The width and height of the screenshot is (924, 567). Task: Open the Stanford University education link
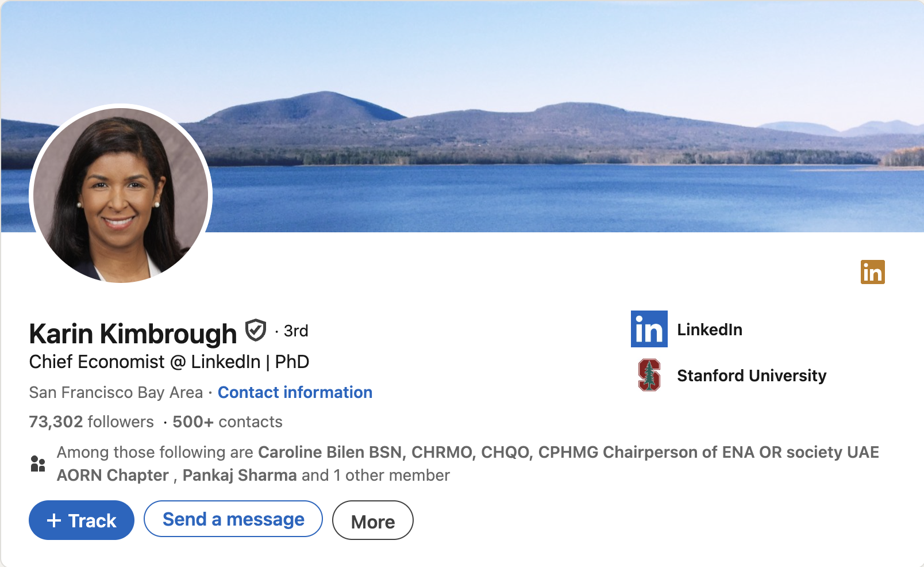[751, 376]
